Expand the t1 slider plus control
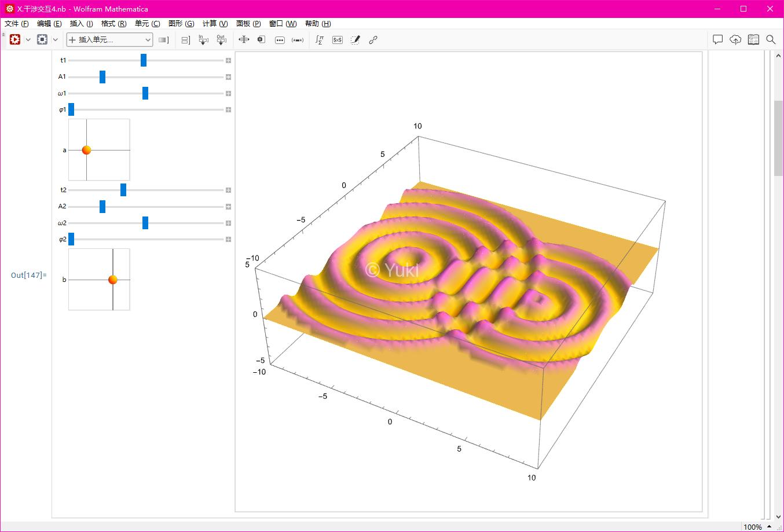This screenshot has width=784, height=532. (x=228, y=60)
